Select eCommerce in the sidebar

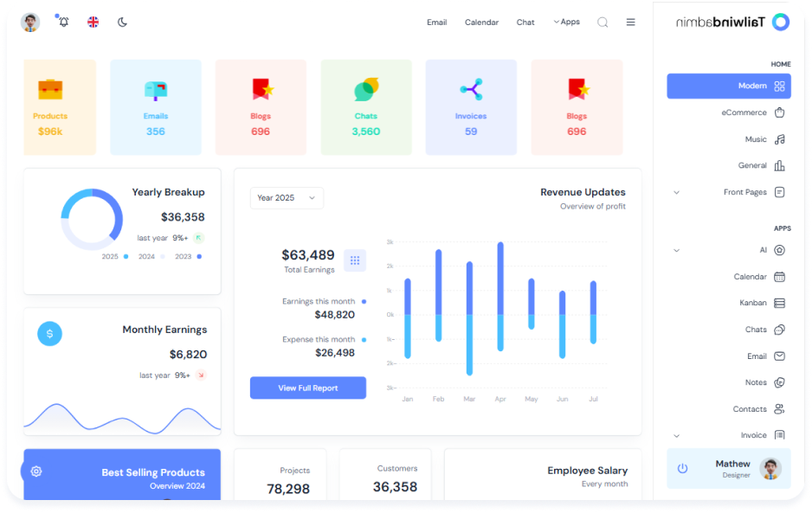(744, 112)
